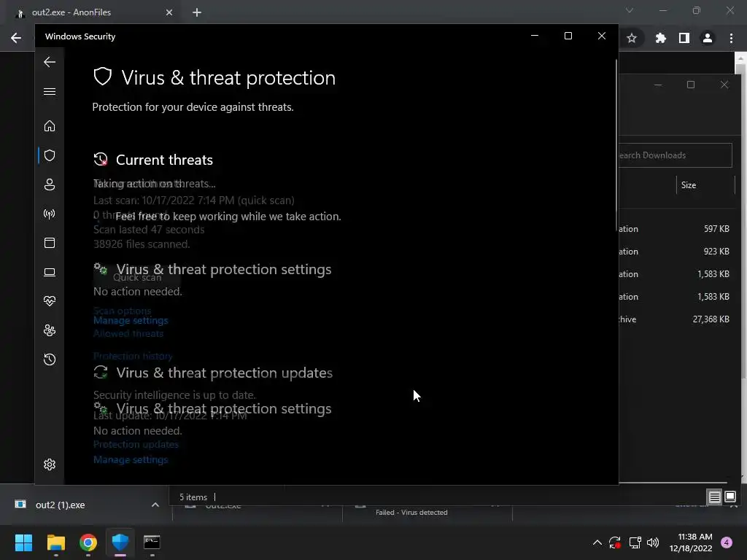Image resolution: width=747 pixels, height=560 pixels.
Task: Open notification center badge
Action: (x=727, y=542)
